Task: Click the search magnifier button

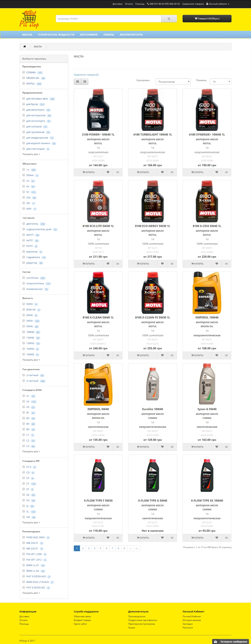Action: coord(169,19)
